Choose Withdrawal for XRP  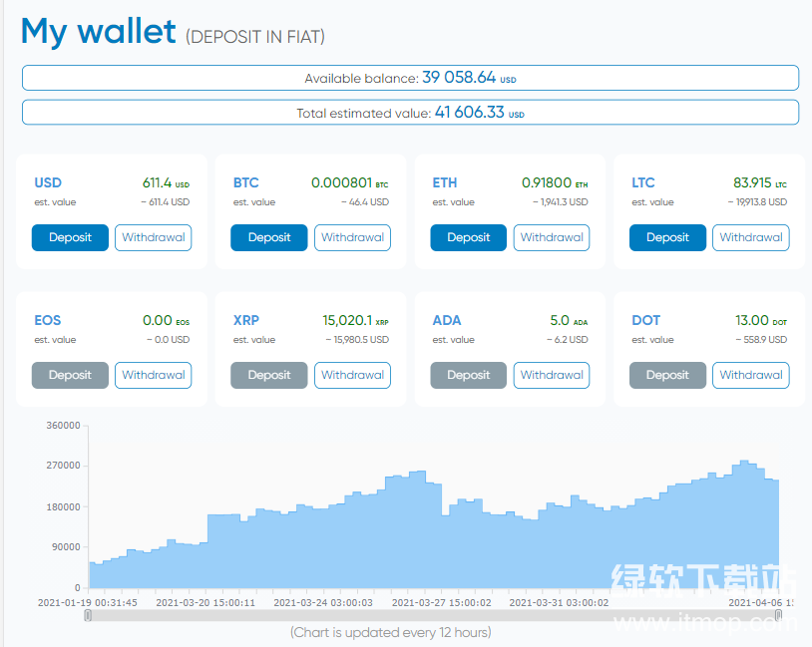point(352,375)
